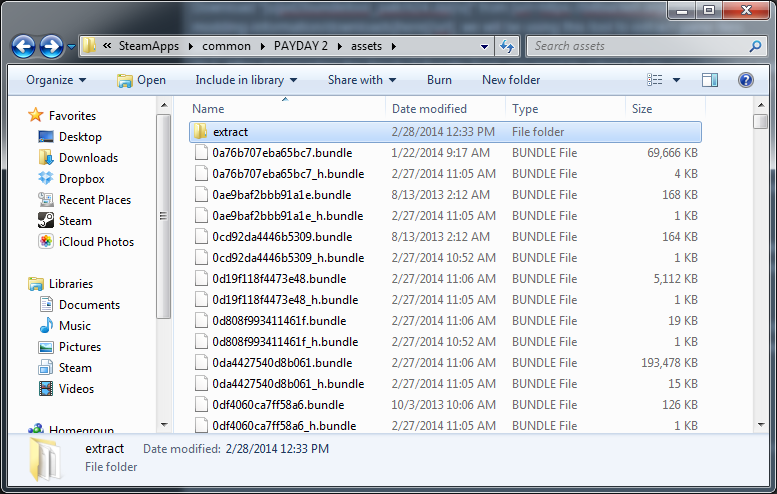Sort files by the Size column
Image resolution: width=777 pixels, height=494 pixels.
tap(666, 109)
